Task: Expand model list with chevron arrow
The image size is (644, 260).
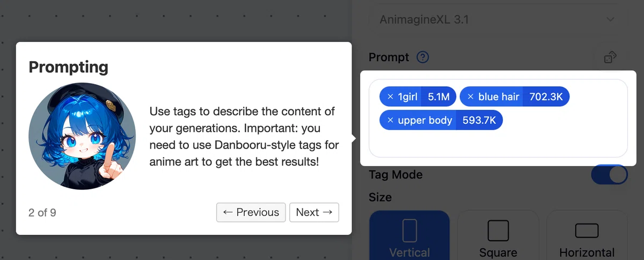Action: (x=610, y=20)
